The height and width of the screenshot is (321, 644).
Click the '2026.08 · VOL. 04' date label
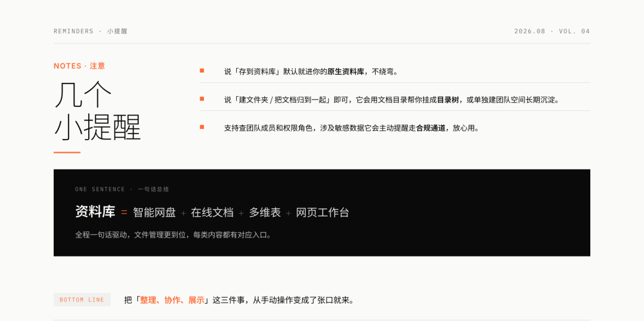tap(552, 31)
